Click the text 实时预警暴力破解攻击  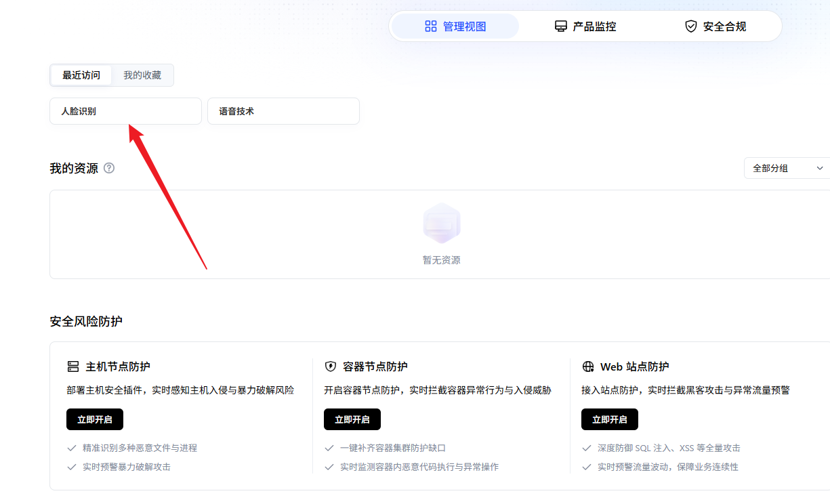click(x=127, y=467)
